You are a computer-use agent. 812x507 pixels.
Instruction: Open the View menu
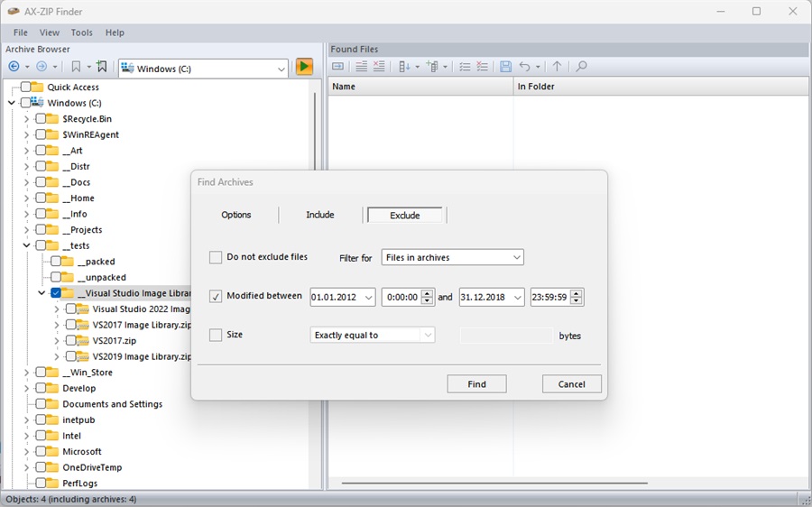point(50,32)
